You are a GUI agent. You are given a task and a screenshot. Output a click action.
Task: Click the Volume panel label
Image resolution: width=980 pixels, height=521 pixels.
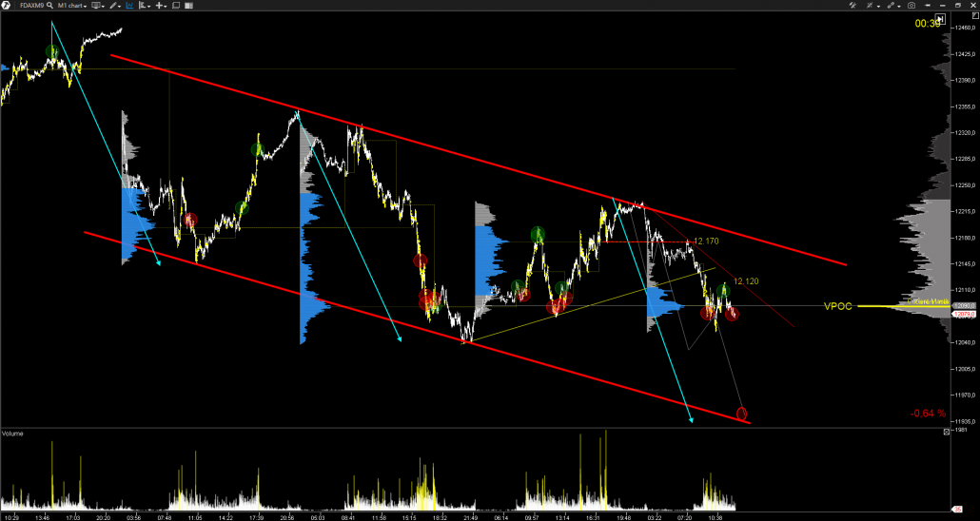[12, 433]
